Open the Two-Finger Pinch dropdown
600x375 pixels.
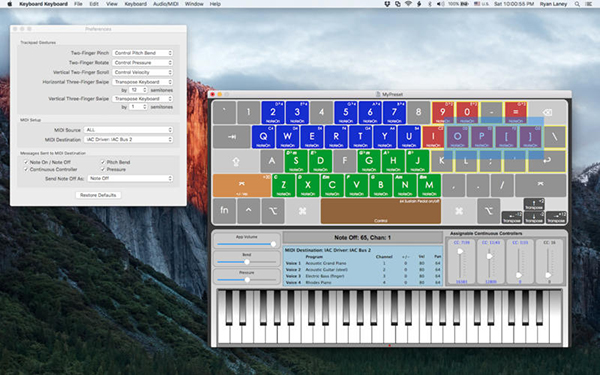[143, 53]
